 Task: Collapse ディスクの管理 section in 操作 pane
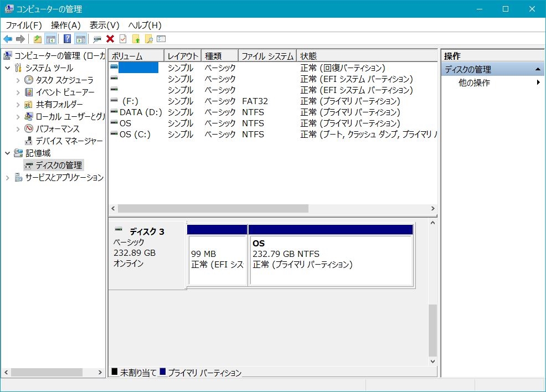pos(538,69)
